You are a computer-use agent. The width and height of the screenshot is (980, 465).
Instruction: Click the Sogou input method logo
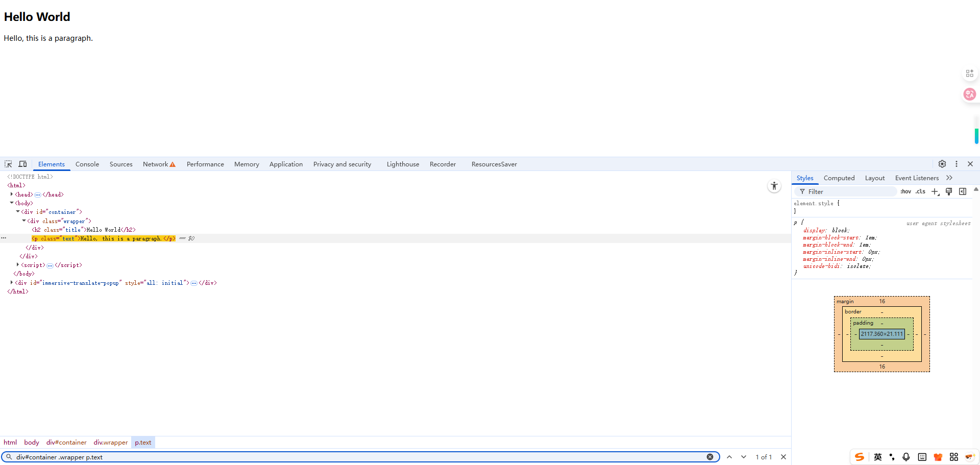(860, 457)
